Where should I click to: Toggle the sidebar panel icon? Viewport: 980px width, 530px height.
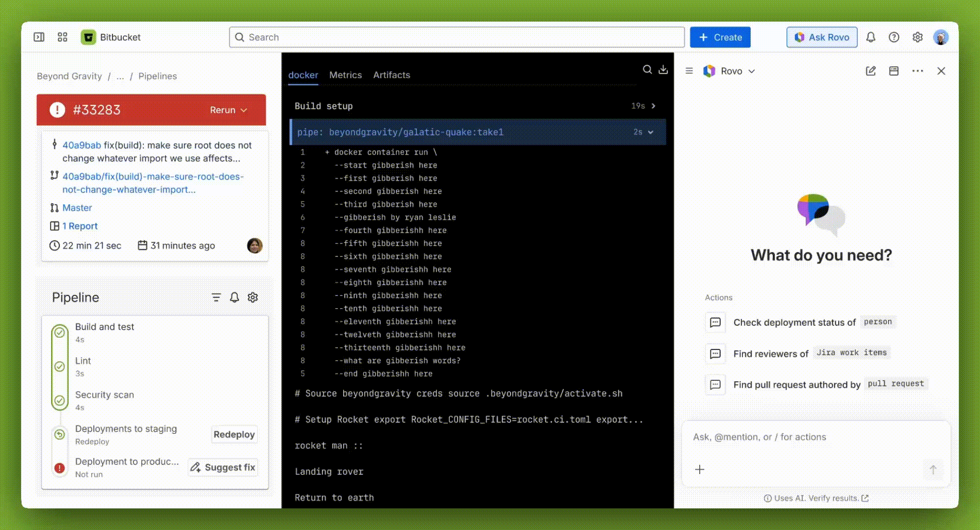click(39, 37)
